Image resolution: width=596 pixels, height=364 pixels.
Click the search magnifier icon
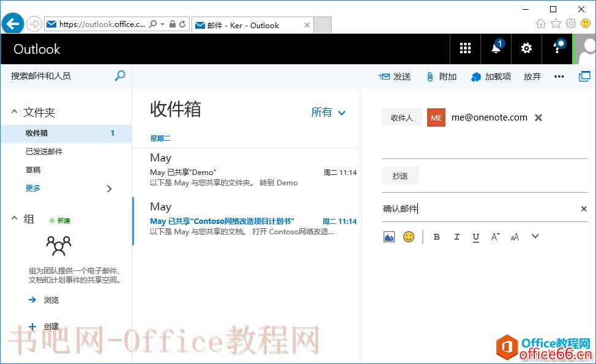click(120, 76)
